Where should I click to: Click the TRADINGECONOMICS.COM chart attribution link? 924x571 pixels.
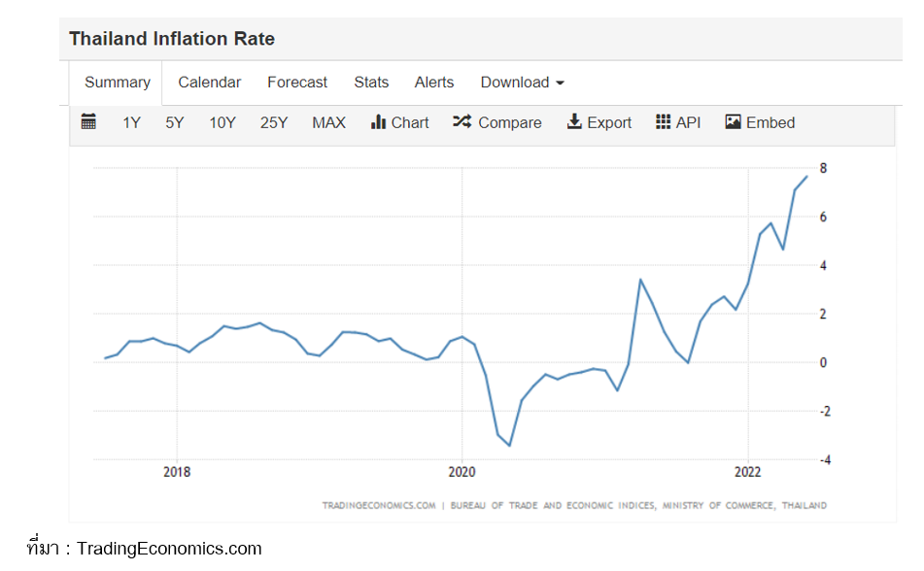point(379,506)
